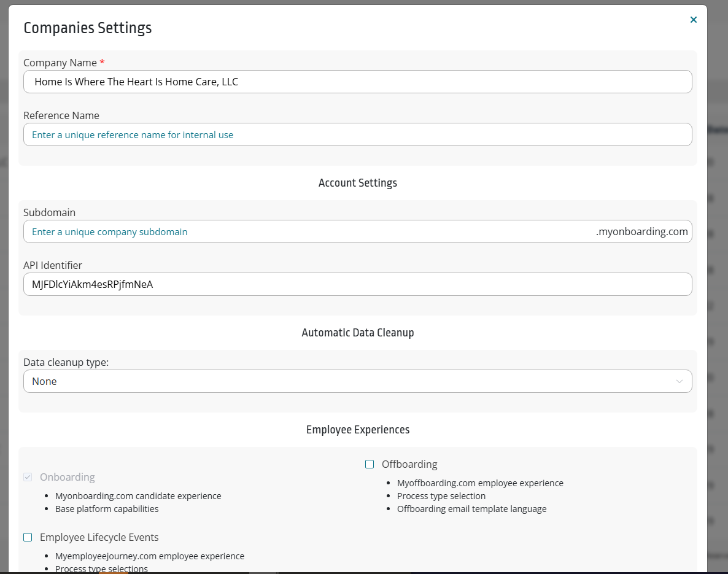Click the Offboarding email template language bullet

471,509
